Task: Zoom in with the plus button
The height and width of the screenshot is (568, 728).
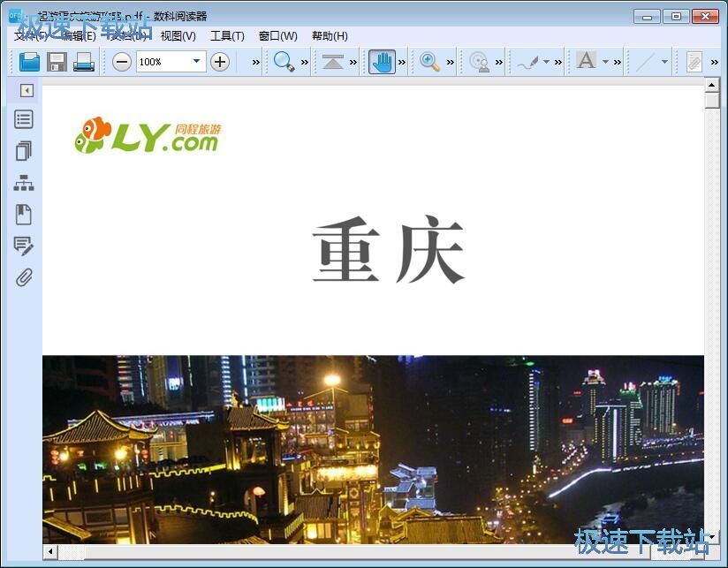Action: coord(218,62)
